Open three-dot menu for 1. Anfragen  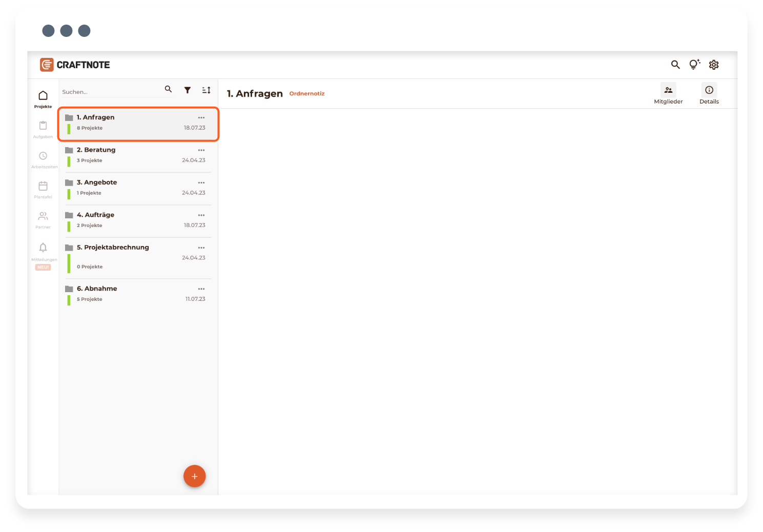[201, 118]
